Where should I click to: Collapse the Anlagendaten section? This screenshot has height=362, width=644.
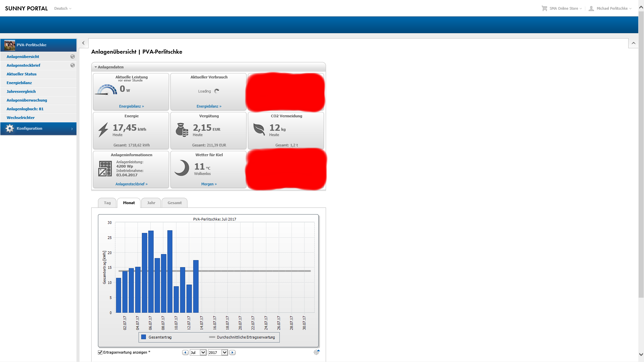(x=96, y=67)
